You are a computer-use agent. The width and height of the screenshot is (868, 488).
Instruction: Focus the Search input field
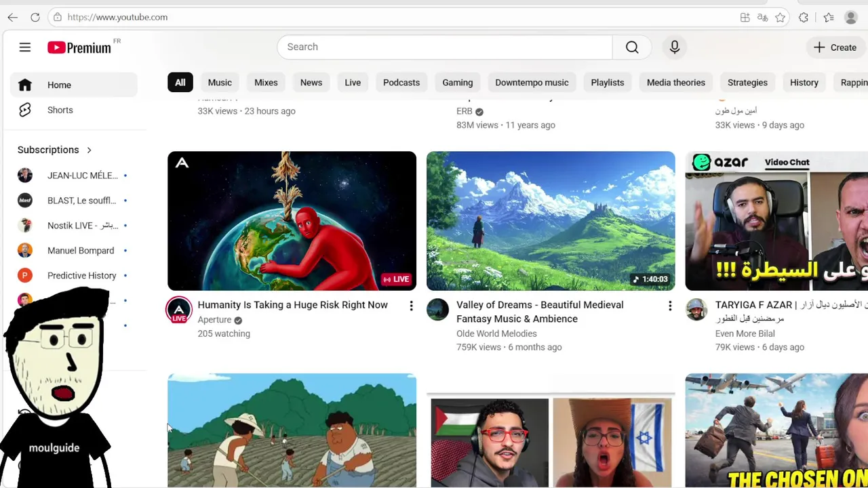445,47
